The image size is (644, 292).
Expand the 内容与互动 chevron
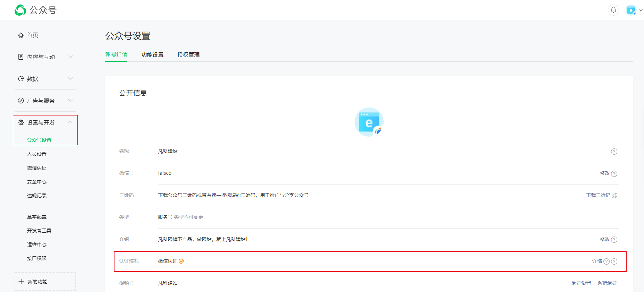tap(70, 57)
